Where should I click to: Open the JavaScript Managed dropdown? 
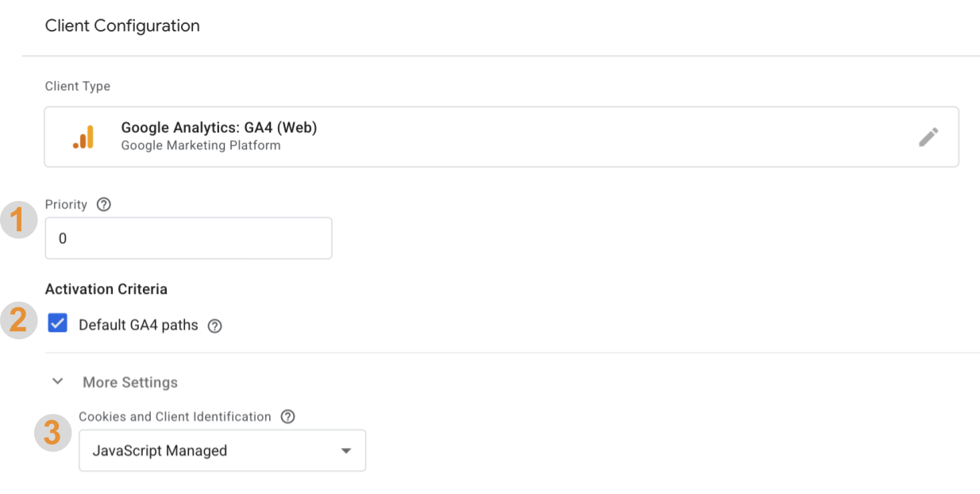222,450
